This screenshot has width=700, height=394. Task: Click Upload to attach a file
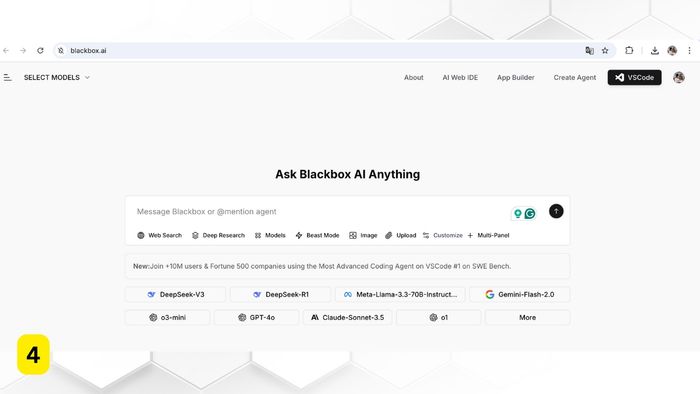400,235
